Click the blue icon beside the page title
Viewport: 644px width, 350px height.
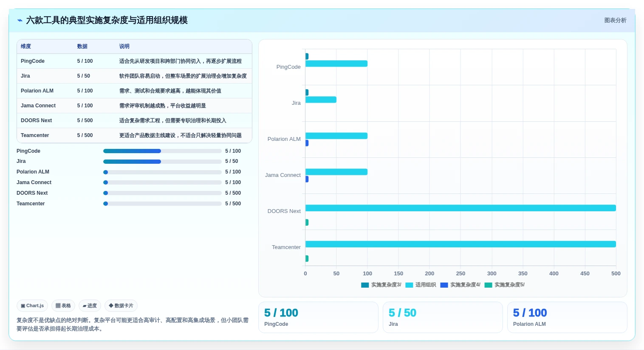(x=20, y=20)
